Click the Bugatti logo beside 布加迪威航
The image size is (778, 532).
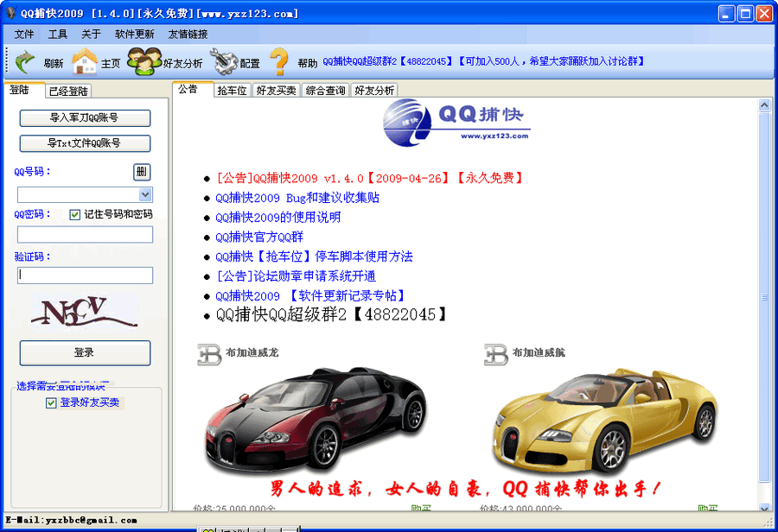point(495,354)
